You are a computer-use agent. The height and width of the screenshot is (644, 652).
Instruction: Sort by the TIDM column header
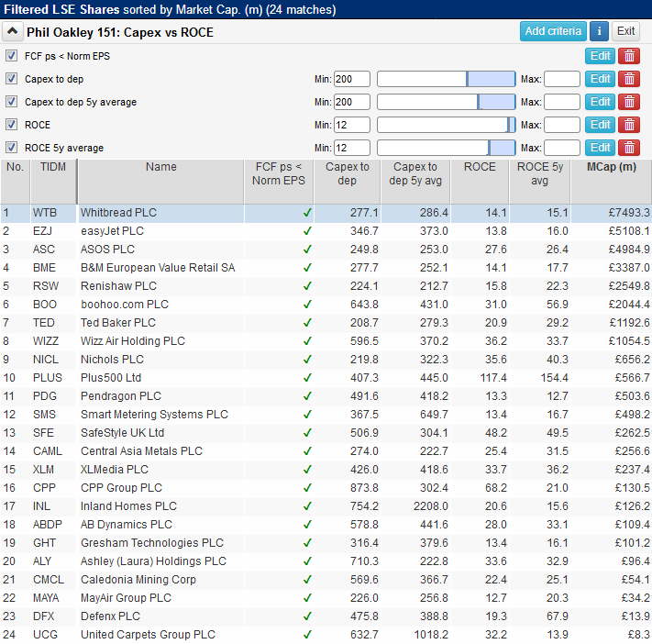point(53,182)
